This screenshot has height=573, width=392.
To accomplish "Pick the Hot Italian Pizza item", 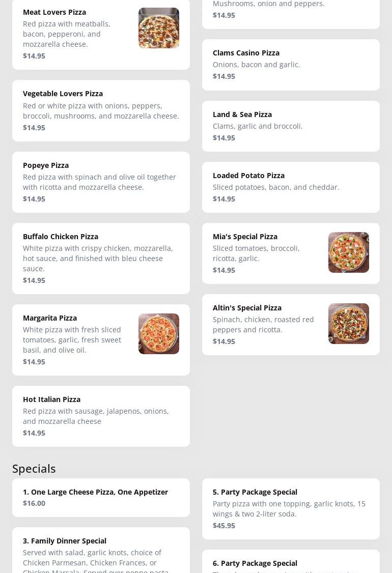I will [x=101, y=416].
